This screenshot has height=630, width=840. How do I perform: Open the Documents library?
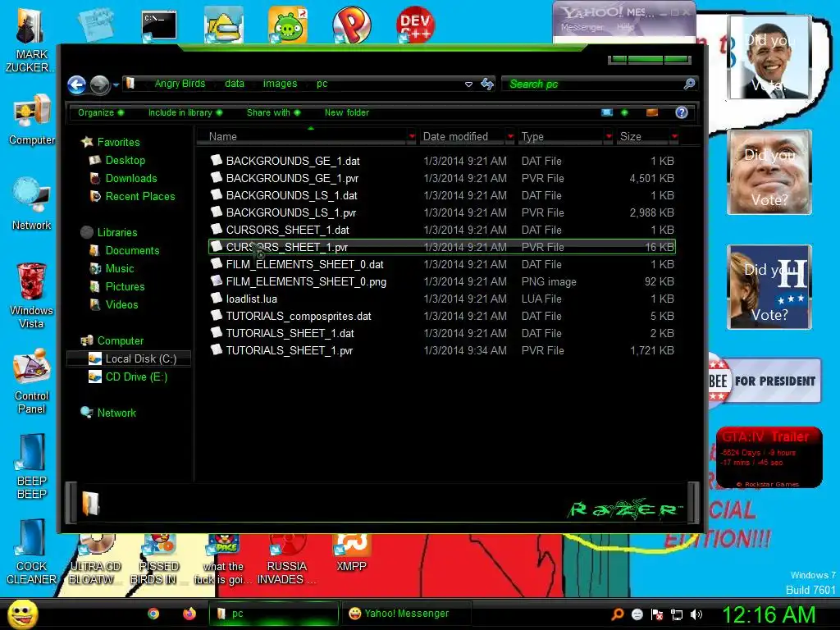(x=132, y=251)
